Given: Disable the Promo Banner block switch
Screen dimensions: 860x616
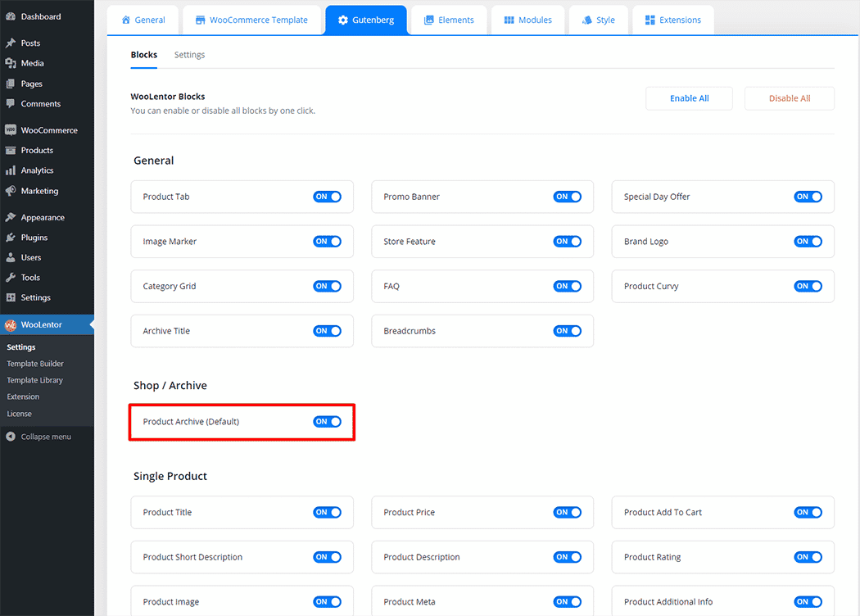Looking at the screenshot, I should click(x=568, y=197).
